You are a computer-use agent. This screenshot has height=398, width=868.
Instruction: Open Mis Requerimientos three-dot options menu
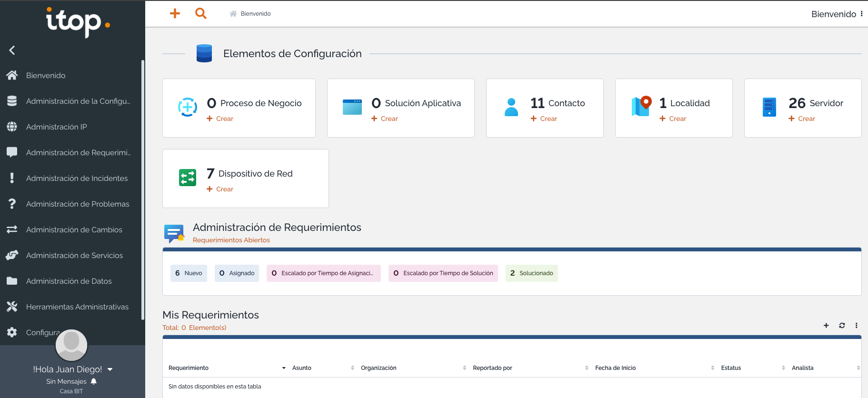tap(856, 326)
